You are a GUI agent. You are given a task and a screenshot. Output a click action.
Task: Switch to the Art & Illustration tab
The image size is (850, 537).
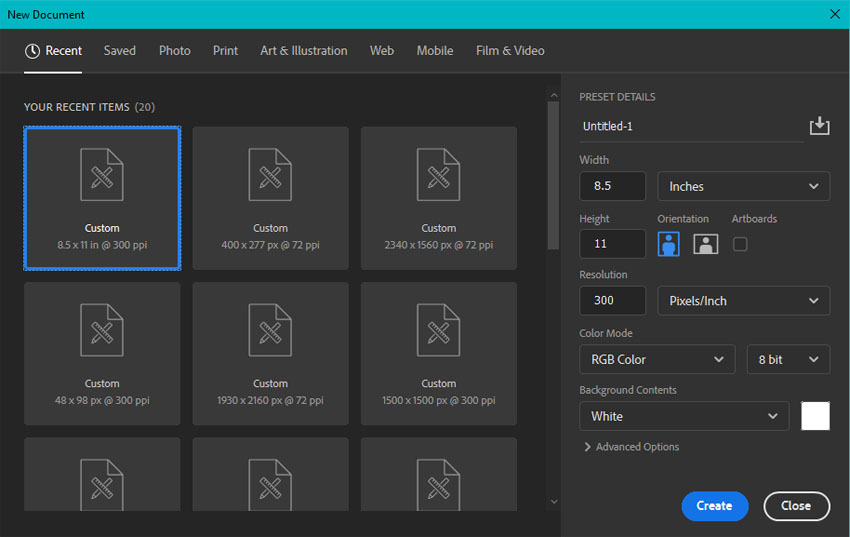[x=304, y=51]
